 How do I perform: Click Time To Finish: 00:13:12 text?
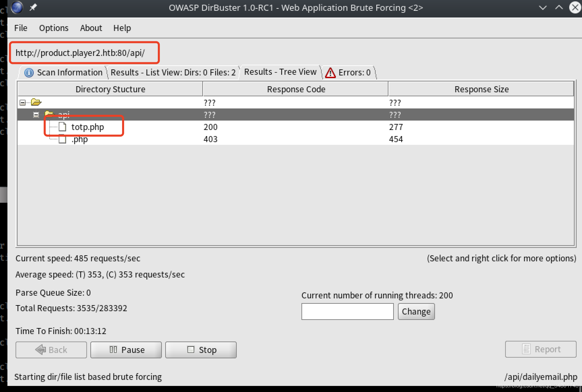(61, 331)
